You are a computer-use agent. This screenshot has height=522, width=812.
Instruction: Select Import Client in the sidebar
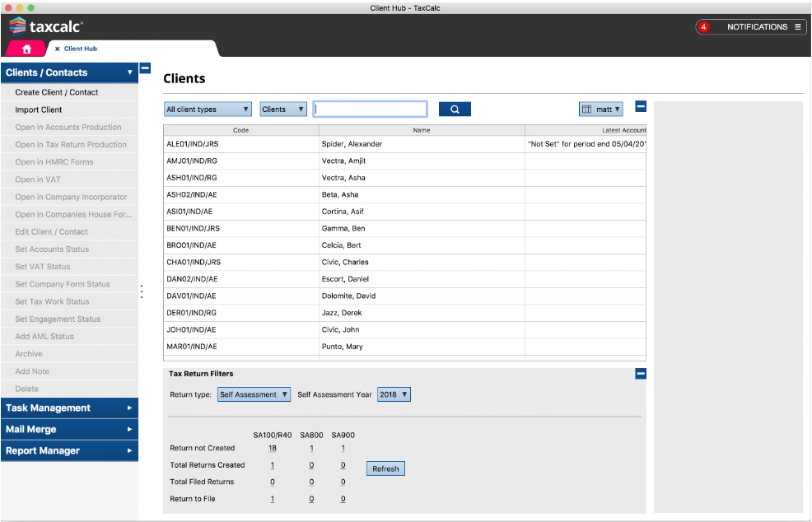39,110
